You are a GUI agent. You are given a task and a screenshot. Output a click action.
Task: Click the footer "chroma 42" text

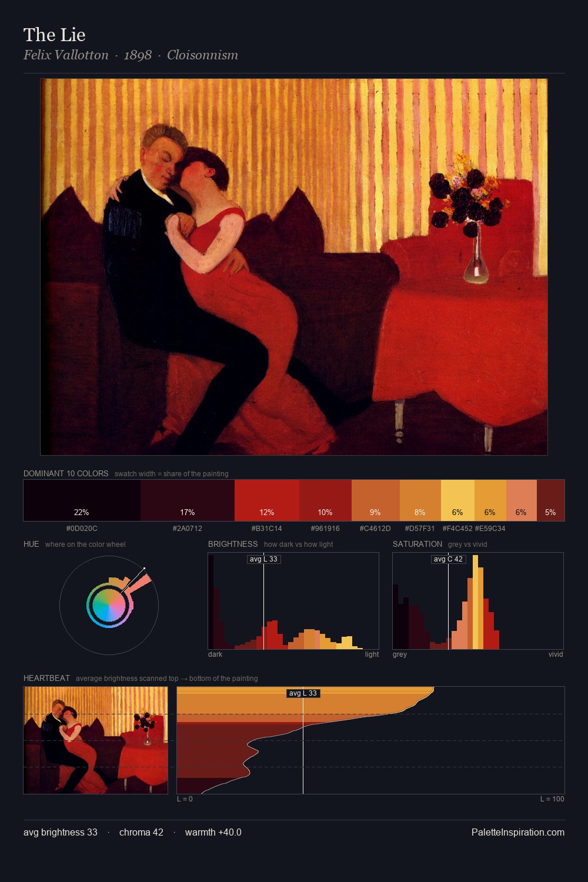141,833
